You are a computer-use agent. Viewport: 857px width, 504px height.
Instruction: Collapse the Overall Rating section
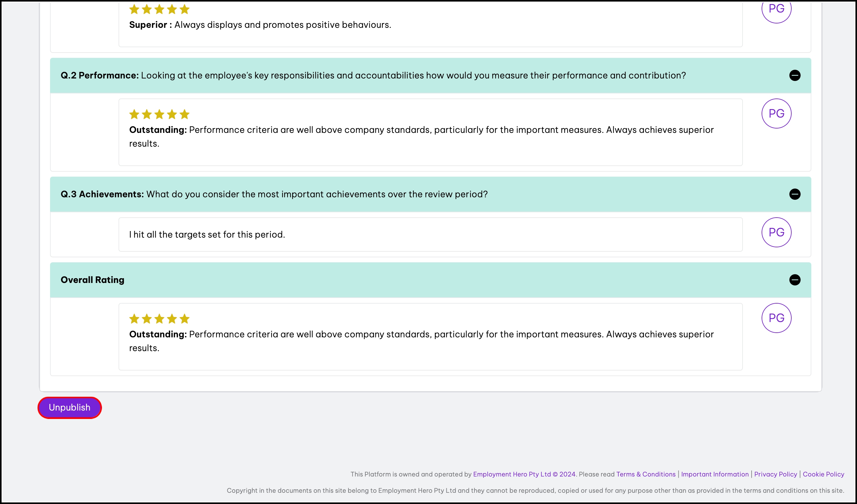point(794,280)
